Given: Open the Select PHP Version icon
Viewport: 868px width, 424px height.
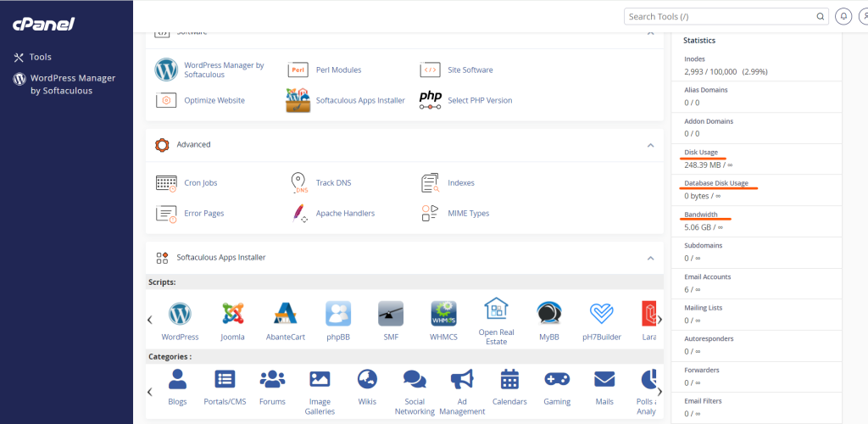Looking at the screenshot, I should tap(430, 100).
